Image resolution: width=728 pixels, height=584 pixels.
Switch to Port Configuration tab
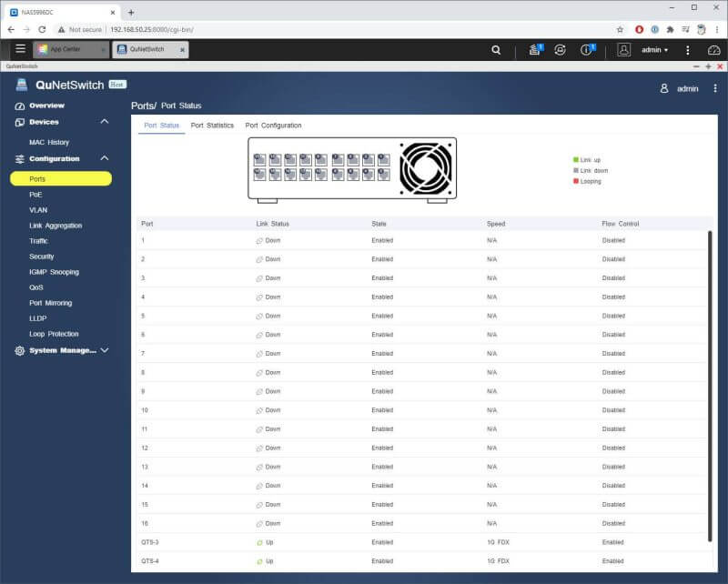point(274,126)
